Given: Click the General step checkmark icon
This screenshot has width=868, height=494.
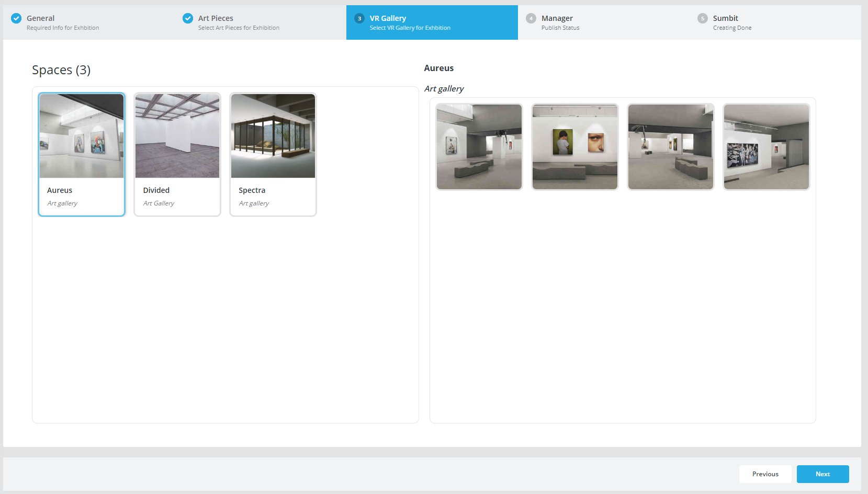Looking at the screenshot, I should tap(16, 18).
